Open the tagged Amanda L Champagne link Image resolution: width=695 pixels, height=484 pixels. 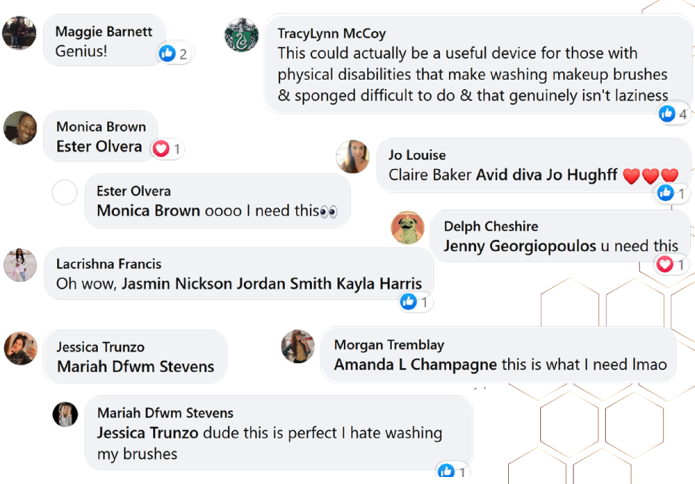click(x=415, y=365)
